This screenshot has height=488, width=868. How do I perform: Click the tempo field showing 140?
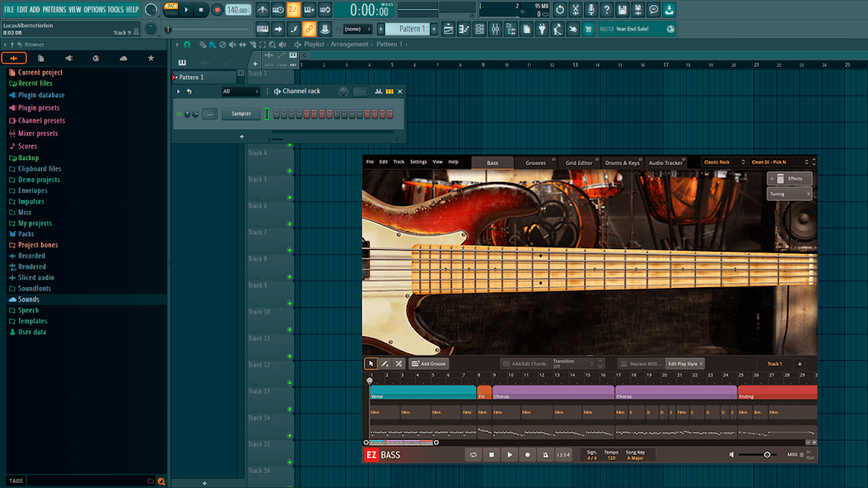(237, 9)
